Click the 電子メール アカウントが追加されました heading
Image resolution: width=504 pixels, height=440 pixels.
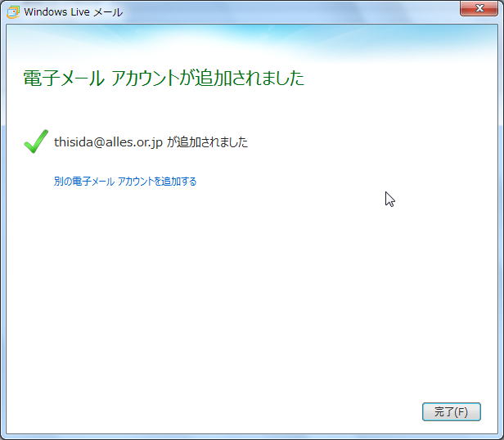tap(164, 78)
